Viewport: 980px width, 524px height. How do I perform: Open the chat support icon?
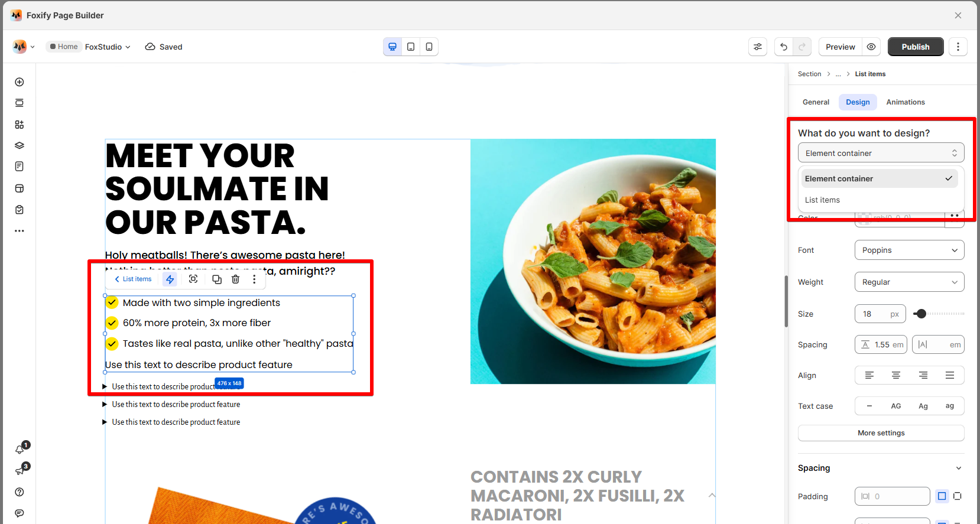click(20, 513)
